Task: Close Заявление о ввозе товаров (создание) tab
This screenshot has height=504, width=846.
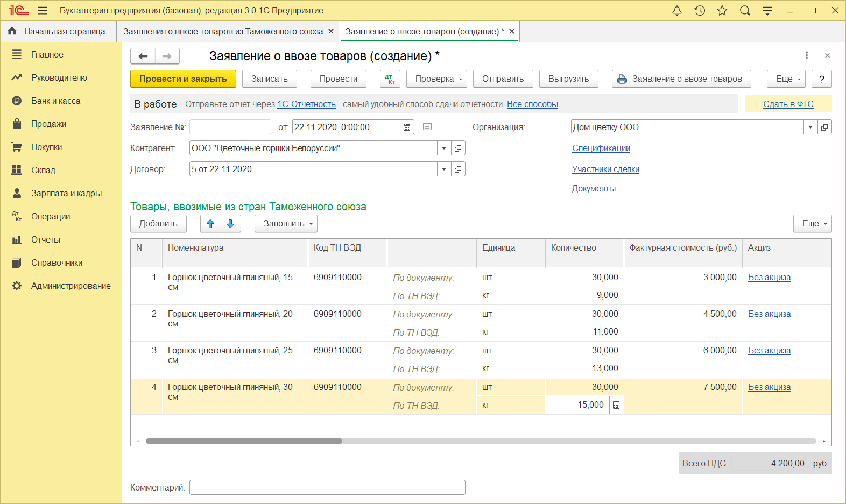Action: 512,32
